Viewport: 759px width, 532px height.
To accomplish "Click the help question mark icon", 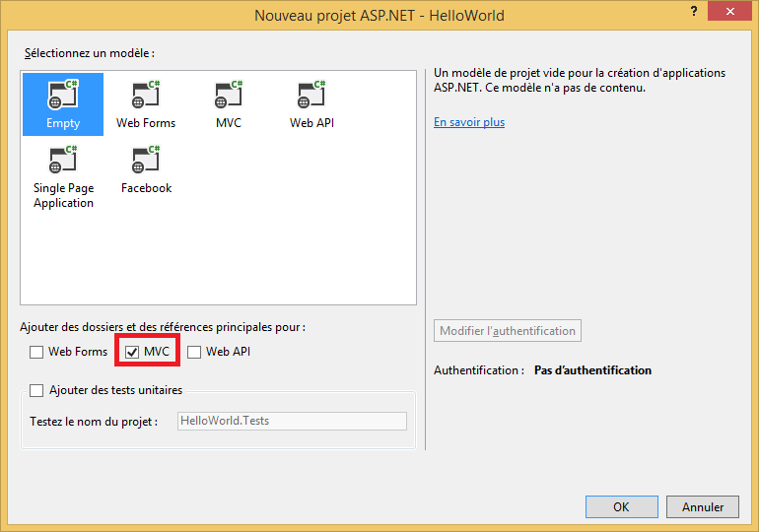I will pos(694,11).
